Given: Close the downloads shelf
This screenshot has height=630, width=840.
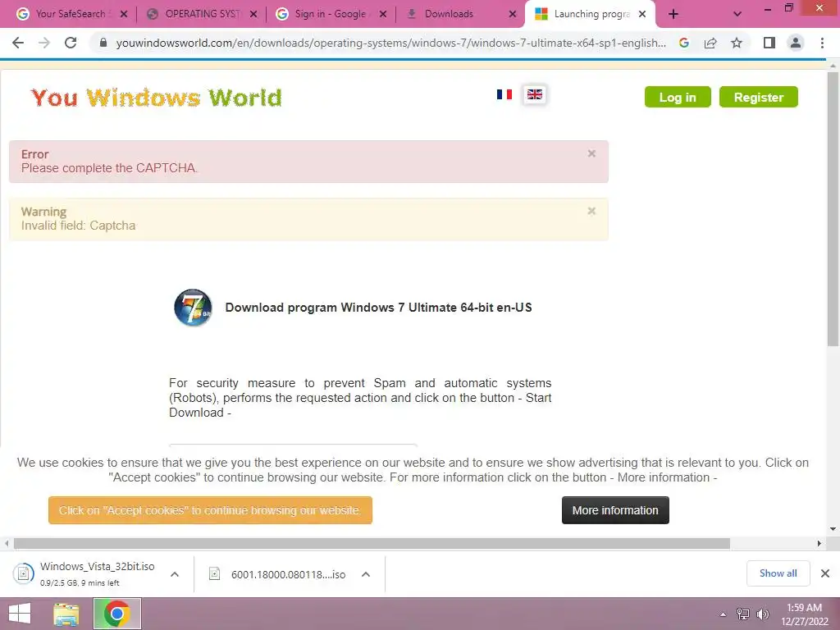Looking at the screenshot, I should tap(825, 573).
